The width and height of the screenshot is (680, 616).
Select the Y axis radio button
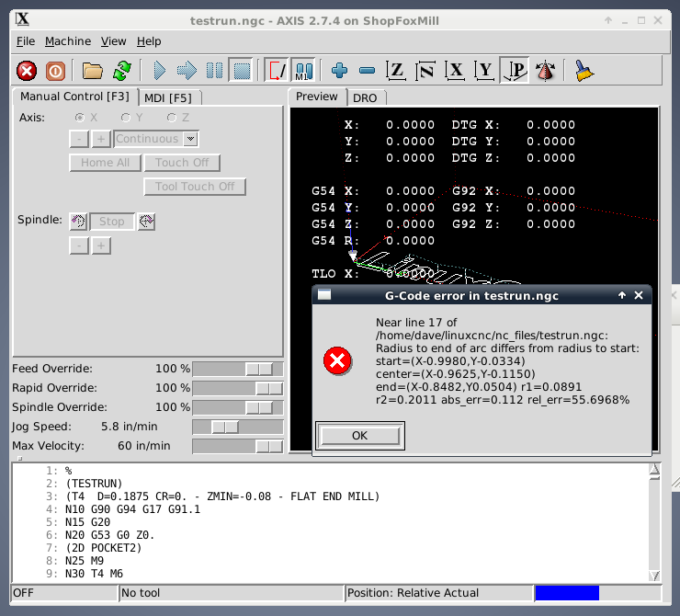[x=126, y=118]
